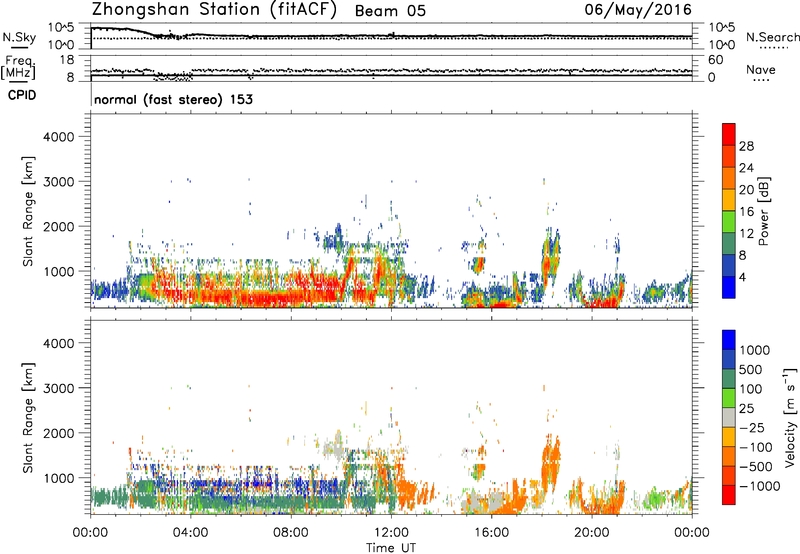Click the 'Slant Range [km]' label of power panel
800x554 pixels.
(x=28, y=211)
